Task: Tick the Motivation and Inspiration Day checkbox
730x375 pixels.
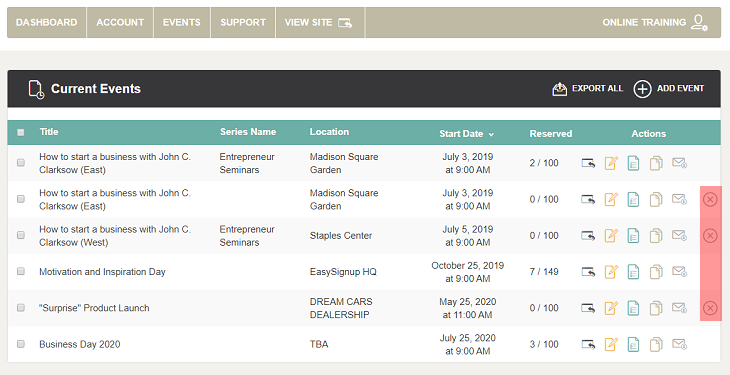Action: coord(20,271)
